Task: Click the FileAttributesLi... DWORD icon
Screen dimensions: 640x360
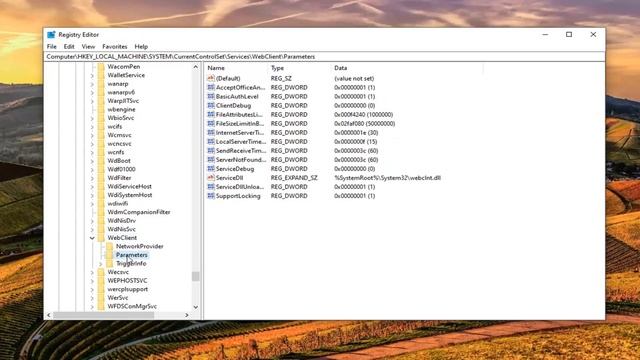Action: tap(211, 114)
